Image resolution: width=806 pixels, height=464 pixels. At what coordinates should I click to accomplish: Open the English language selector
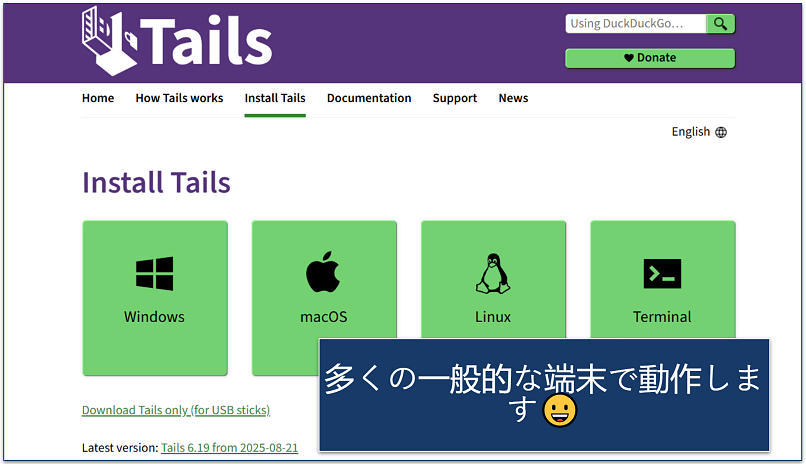click(699, 132)
